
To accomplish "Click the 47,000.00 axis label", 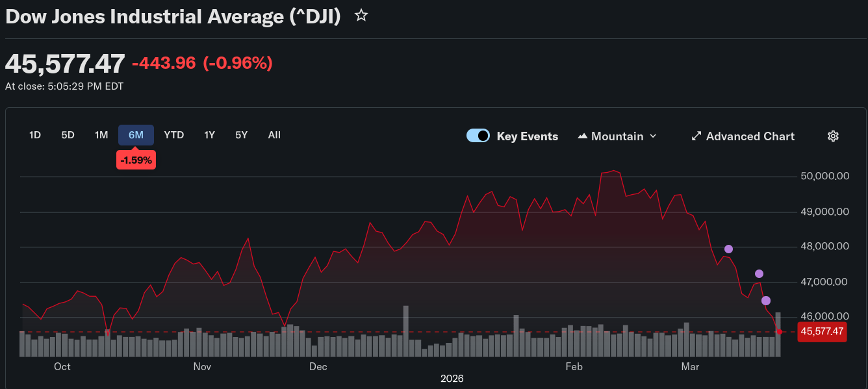I will coord(824,282).
